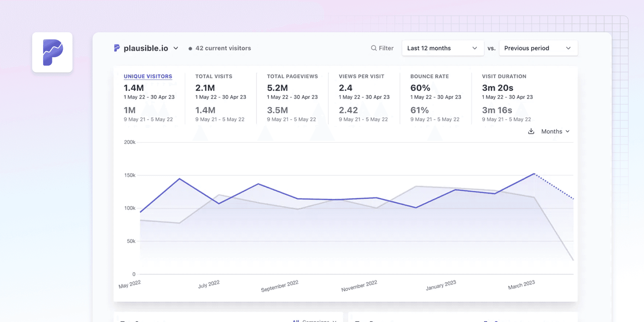Switch to the Total Visits metric
The height and width of the screenshot is (322, 644).
coord(214,76)
